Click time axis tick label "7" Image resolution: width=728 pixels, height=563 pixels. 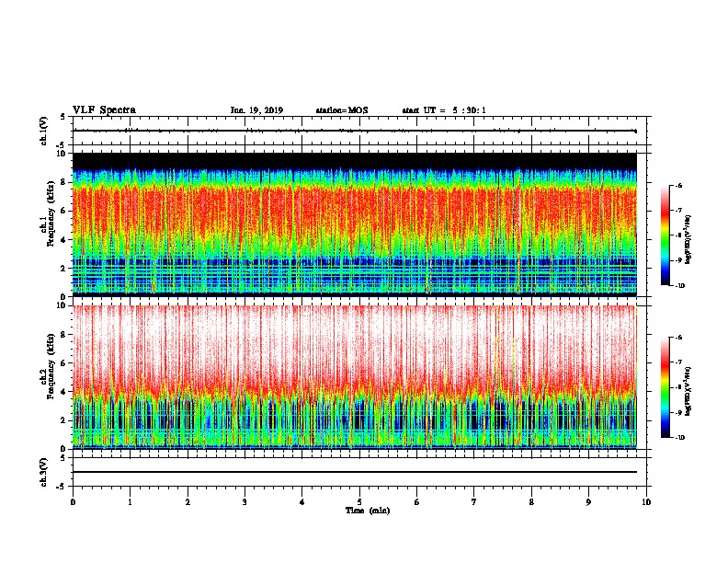point(474,502)
